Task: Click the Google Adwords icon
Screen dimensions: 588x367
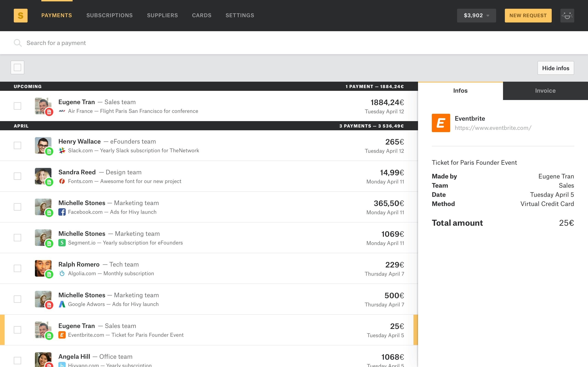Action: pos(62,304)
